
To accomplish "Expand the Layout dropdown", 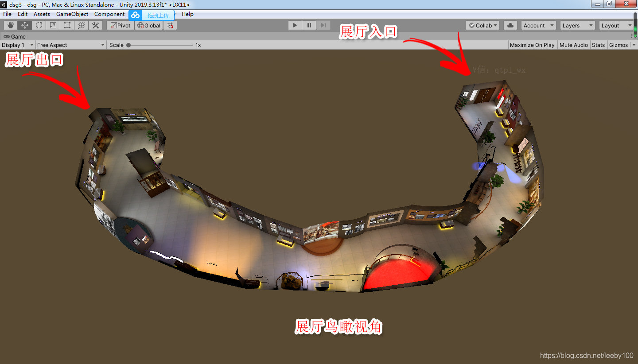I will pos(616,25).
